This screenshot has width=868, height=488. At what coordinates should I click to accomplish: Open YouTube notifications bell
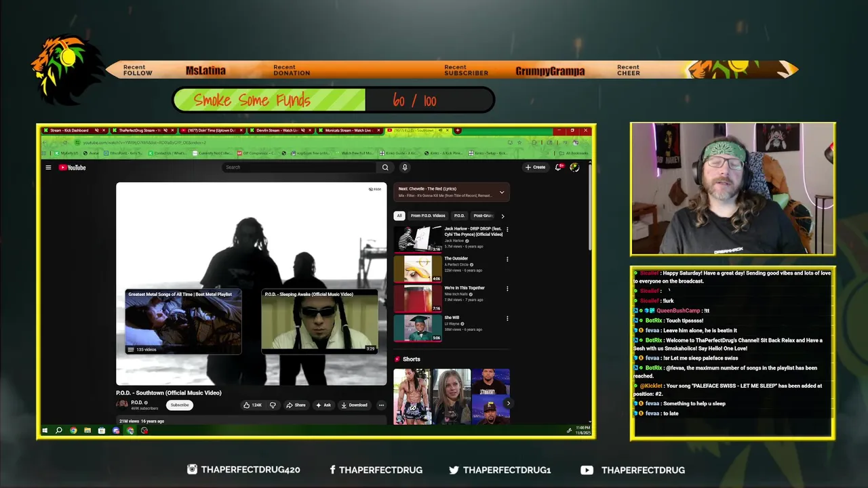pos(558,167)
